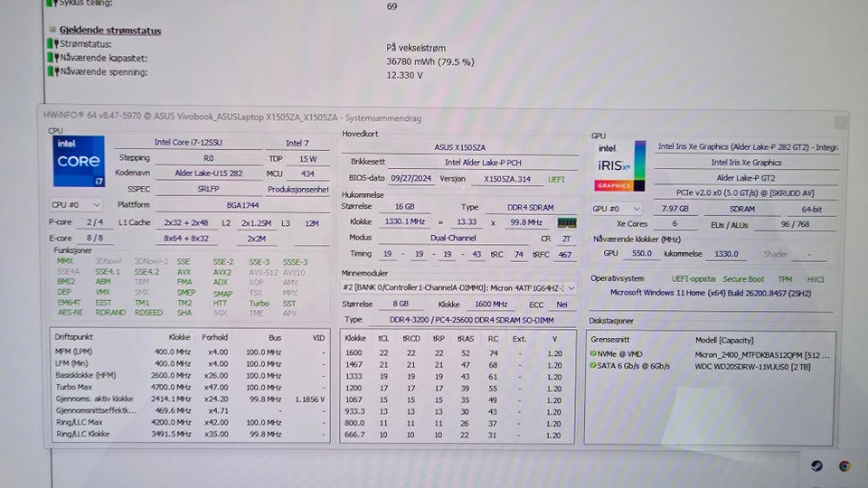Click the memory clock 1330.1 MHz
Screen dimensions: 868x488
tap(405, 221)
